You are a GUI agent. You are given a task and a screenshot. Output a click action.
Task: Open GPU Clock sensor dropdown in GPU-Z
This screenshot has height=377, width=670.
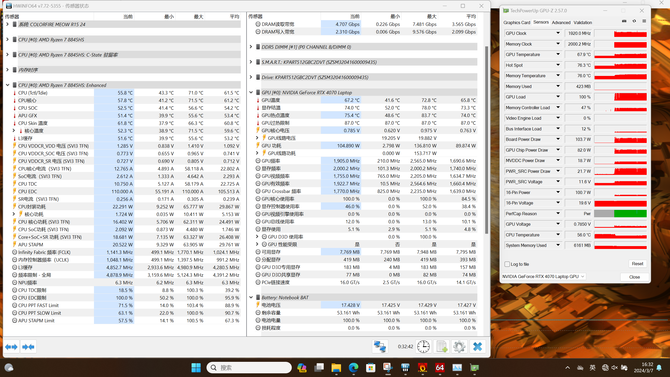(558, 33)
